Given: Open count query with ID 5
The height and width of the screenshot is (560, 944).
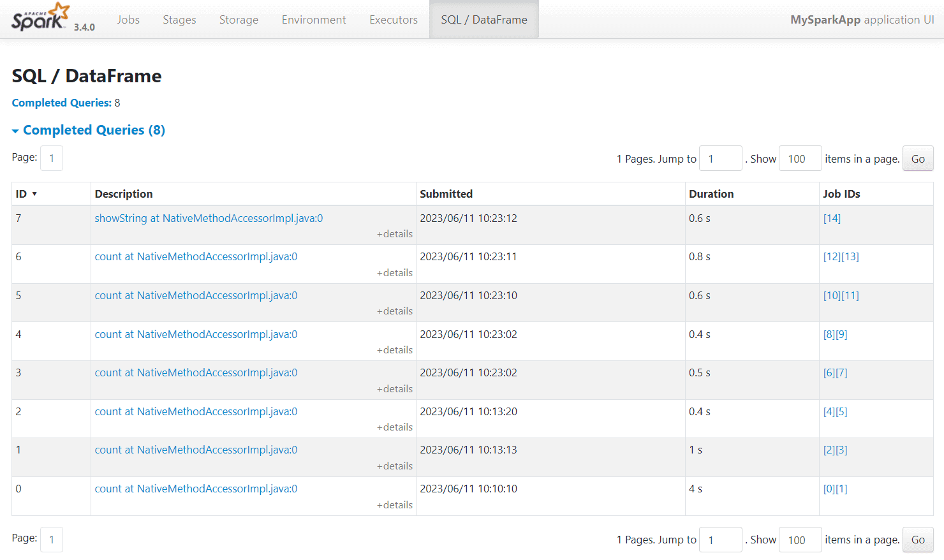Looking at the screenshot, I should click(x=196, y=295).
